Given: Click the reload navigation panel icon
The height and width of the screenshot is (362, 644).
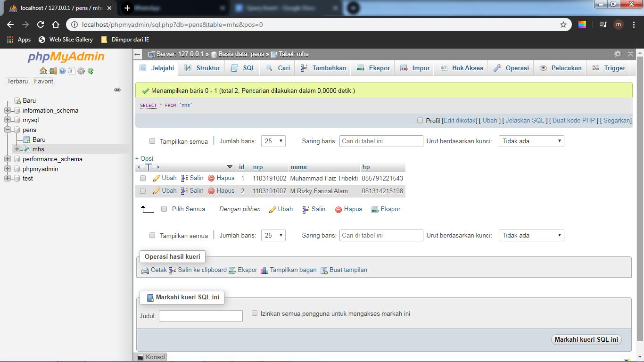Looking at the screenshot, I should click(x=91, y=71).
